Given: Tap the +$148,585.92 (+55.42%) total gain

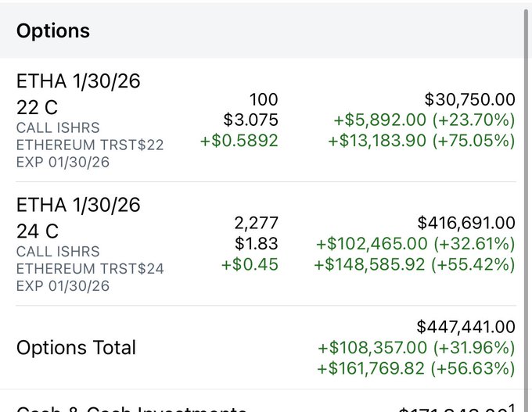Looking at the screenshot, I should click(415, 264).
